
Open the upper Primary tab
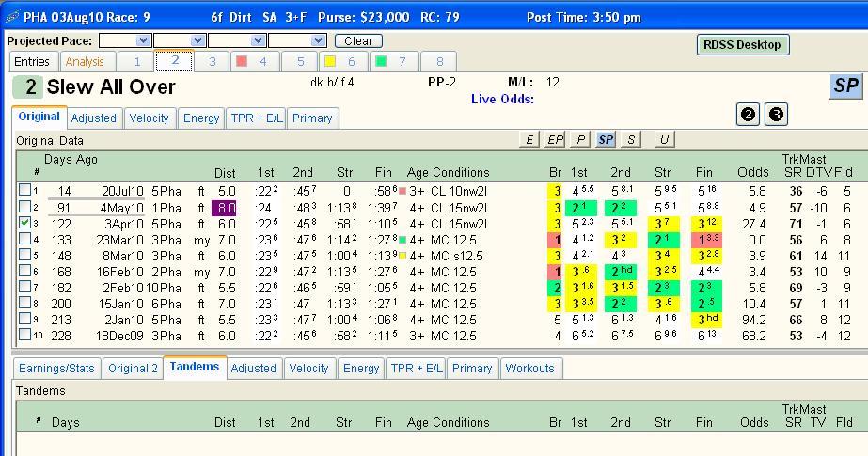pyautogui.click(x=312, y=118)
